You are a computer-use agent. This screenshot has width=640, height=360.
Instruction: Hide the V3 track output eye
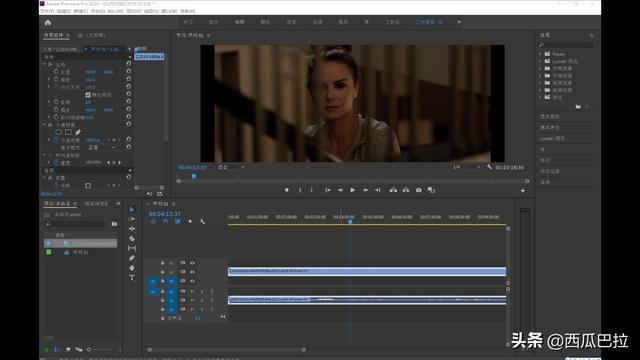[x=192, y=263]
